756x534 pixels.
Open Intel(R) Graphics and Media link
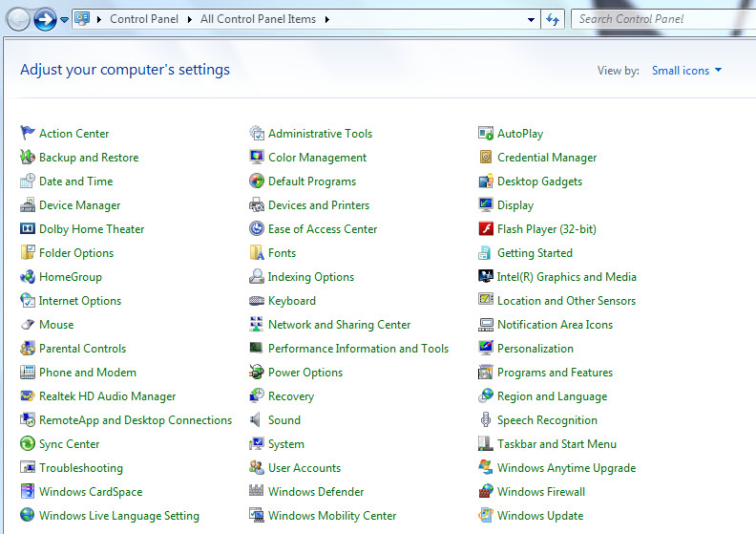(x=566, y=277)
